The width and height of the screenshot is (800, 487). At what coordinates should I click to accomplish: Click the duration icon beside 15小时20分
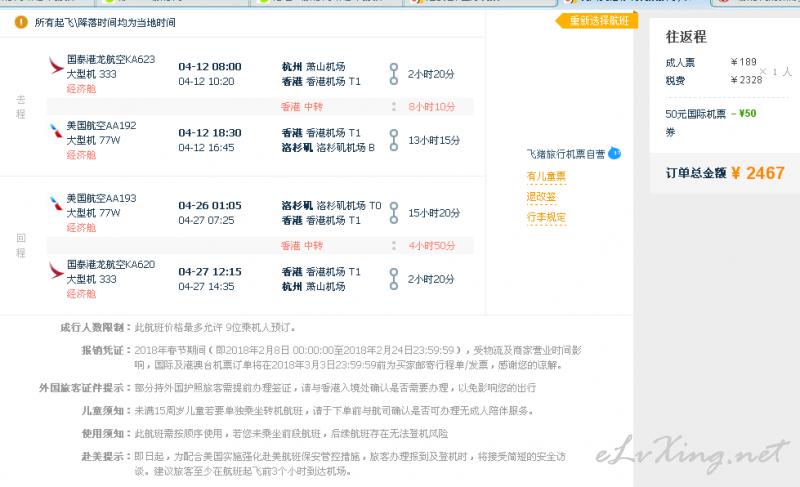[x=394, y=213]
